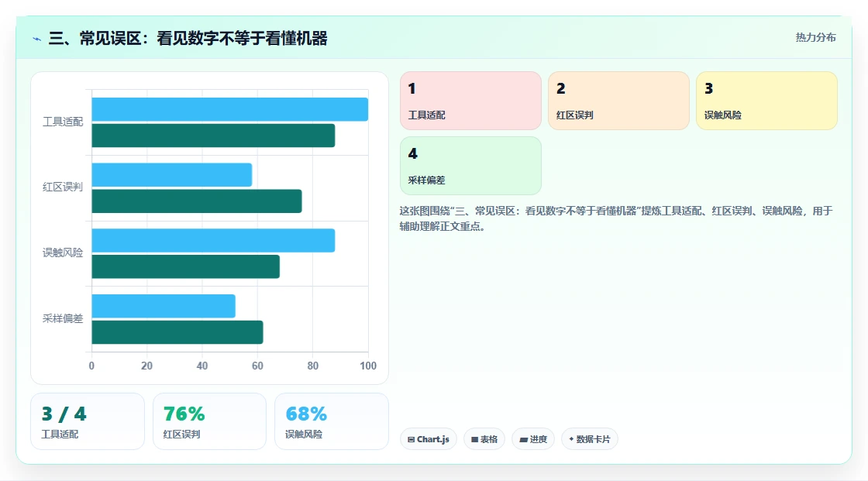Select card 2 红区误判

click(x=618, y=101)
